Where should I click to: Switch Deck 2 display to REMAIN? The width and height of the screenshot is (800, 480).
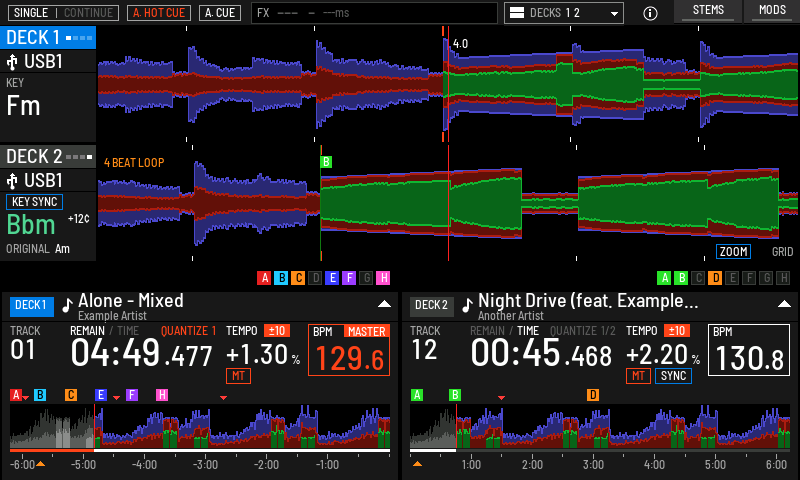(487, 331)
